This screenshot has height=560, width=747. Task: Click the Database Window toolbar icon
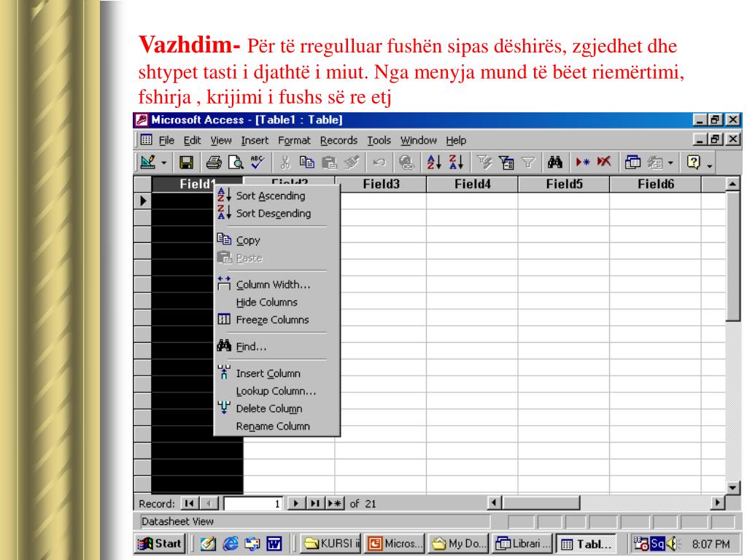pyautogui.click(x=632, y=163)
